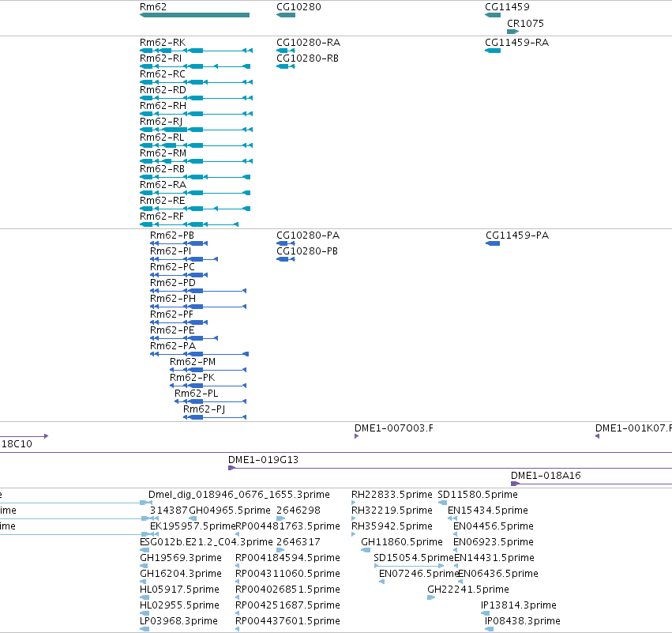Select the CG10280-RB transcript
672x633 pixels.
286,66
